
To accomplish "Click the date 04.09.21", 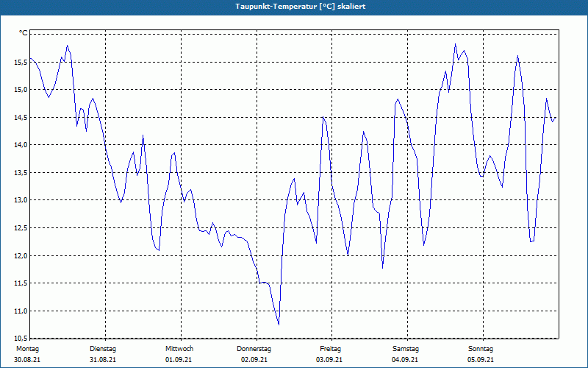I will pos(405,360).
